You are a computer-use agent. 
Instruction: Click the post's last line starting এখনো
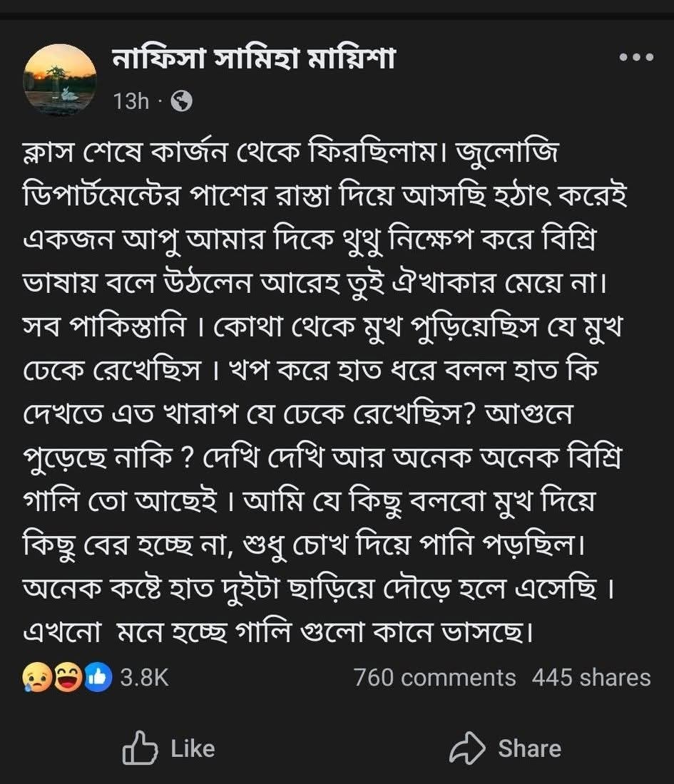[278, 631]
